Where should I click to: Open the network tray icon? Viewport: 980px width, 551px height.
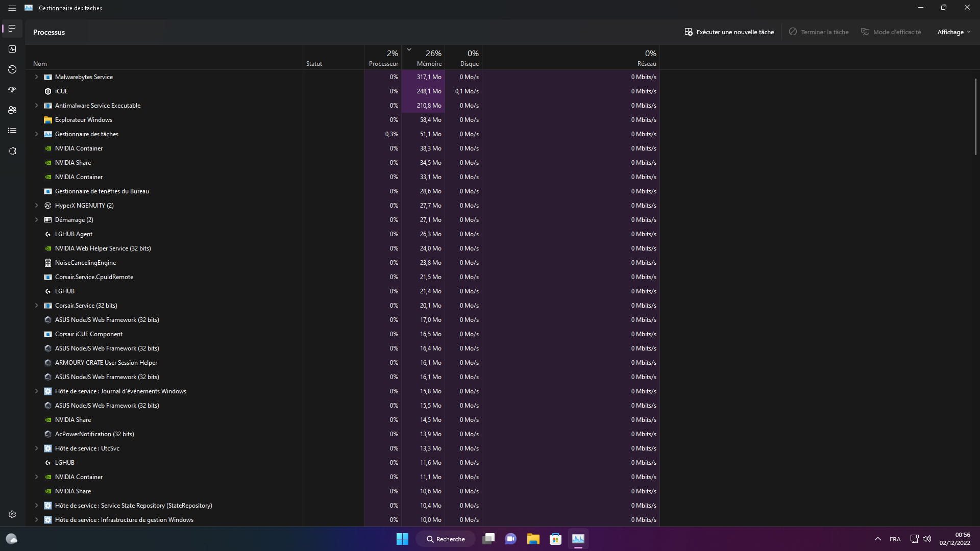[914, 539]
